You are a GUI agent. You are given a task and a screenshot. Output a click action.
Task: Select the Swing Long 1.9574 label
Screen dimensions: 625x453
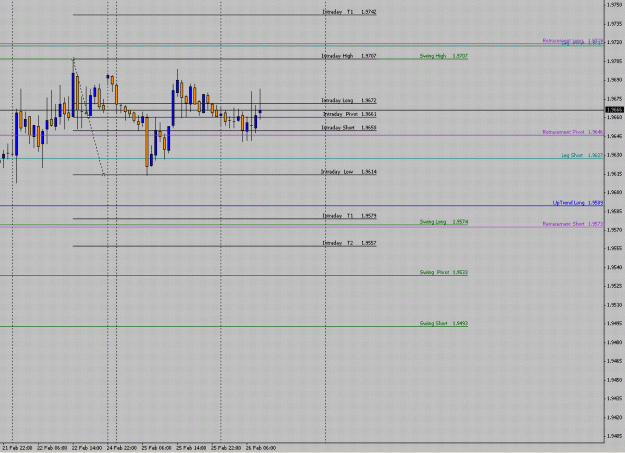click(444, 222)
